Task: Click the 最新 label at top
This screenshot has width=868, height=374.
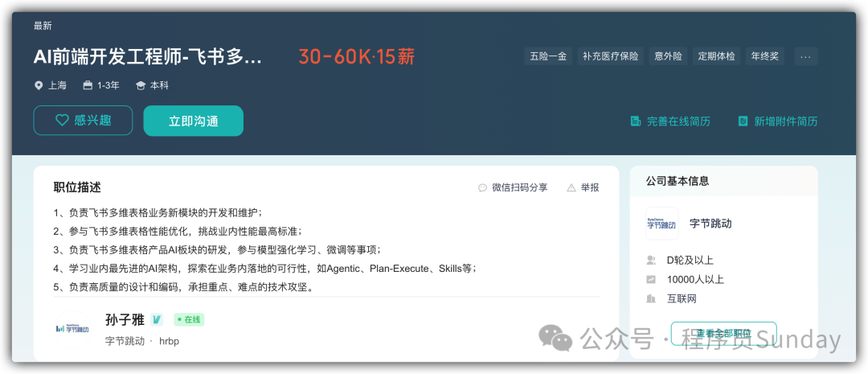Action: tap(43, 26)
